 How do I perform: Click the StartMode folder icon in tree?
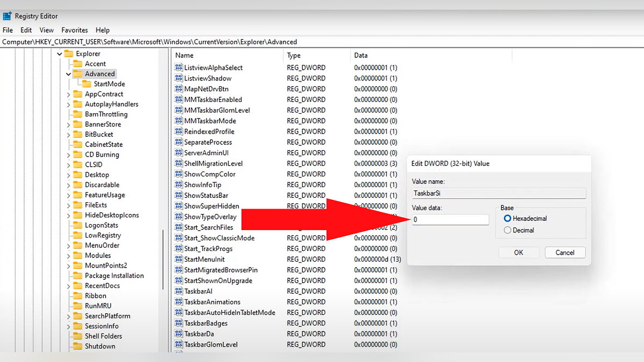[x=86, y=84]
